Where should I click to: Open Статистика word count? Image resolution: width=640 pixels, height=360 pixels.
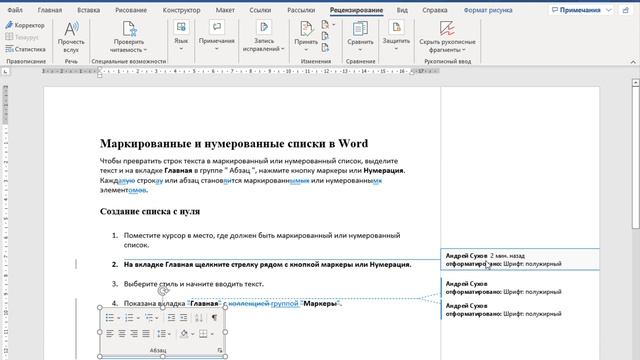pyautogui.click(x=25, y=49)
